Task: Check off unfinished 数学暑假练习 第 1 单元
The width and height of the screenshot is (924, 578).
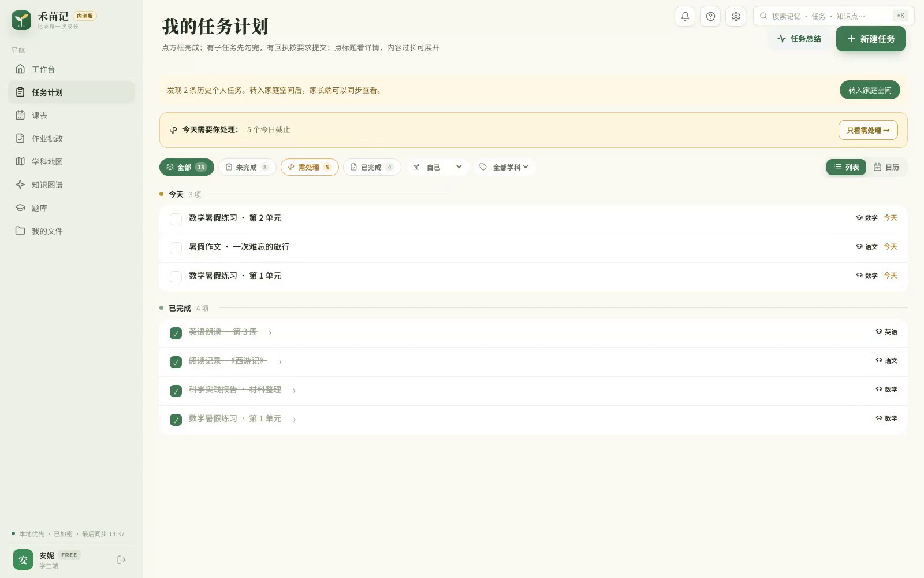Action: click(176, 277)
